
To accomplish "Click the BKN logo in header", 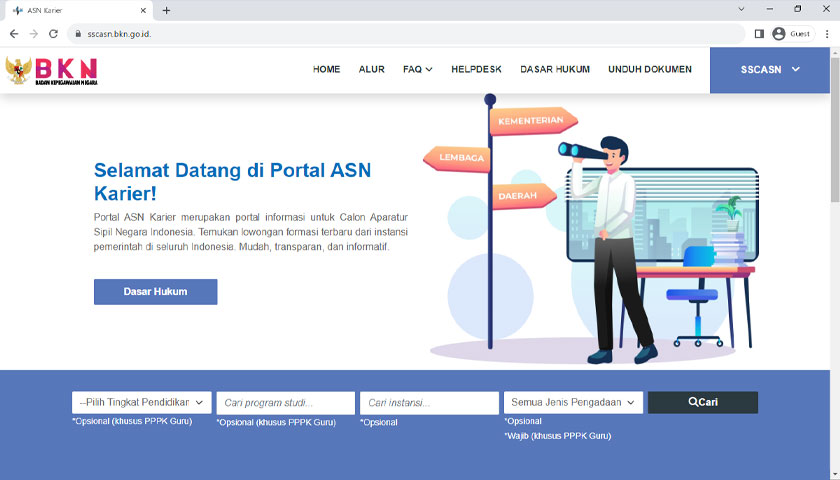I will (x=52, y=70).
